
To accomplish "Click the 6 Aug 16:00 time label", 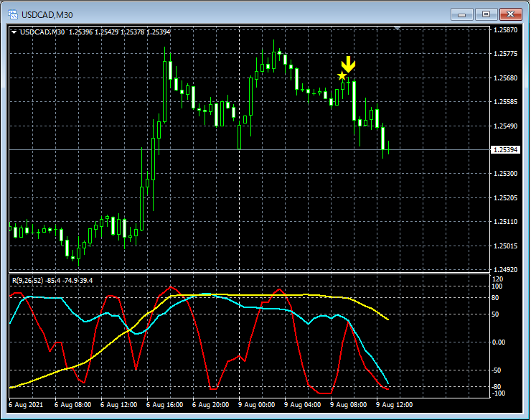I will coord(165,405).
